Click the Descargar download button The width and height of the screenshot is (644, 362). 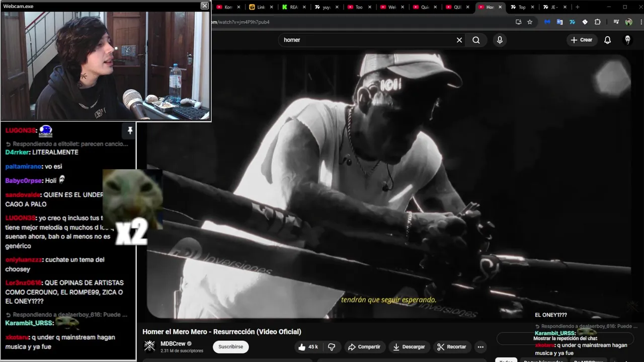click(x=409, y=347)
